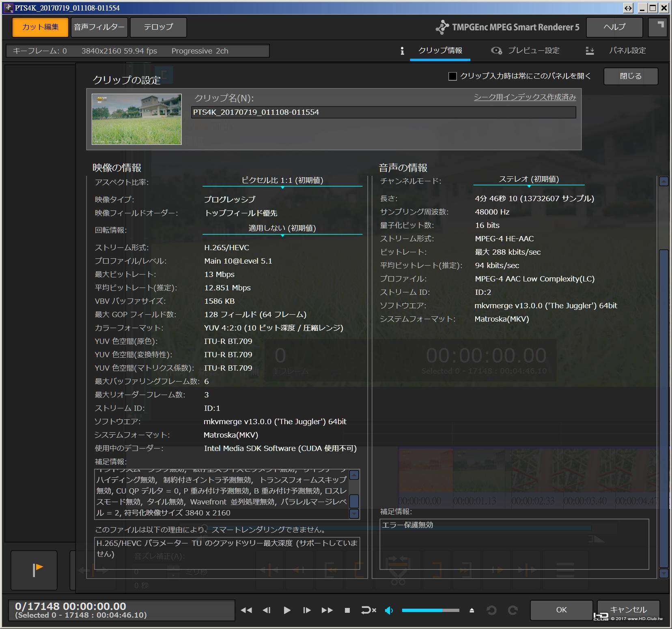The image size is (672, 629).
Task: Click the fast forward double-arrow icon
Action: [327, 610]
